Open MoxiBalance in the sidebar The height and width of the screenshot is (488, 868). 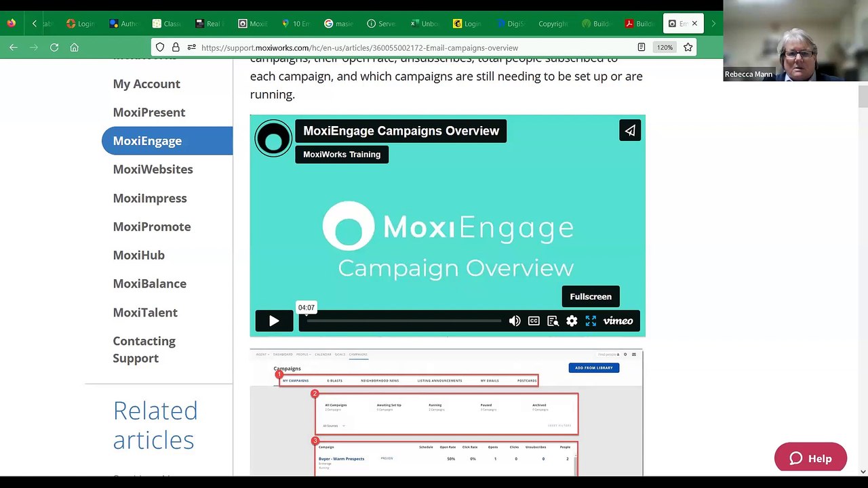tap(149, 283)
